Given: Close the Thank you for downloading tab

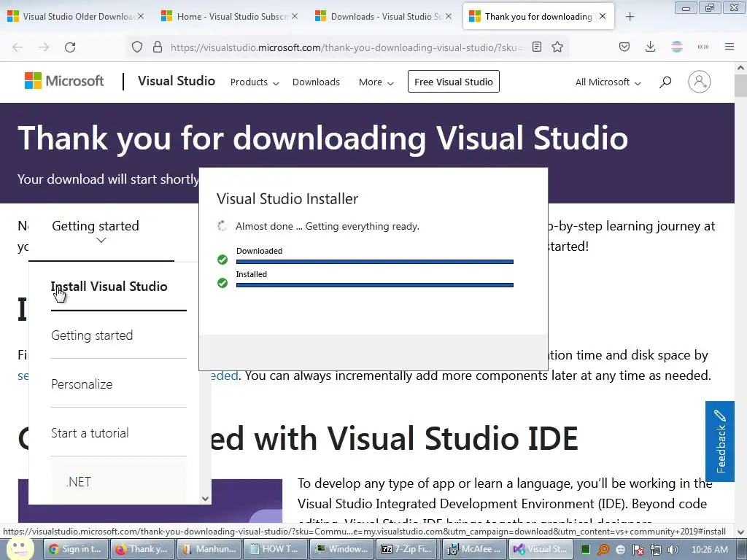Looking at the screenshot, I should [603, 16].
